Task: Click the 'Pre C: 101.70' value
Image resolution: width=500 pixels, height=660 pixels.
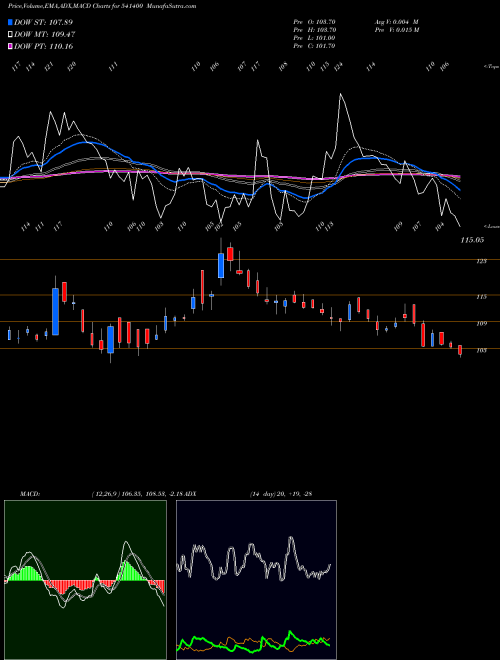Action: click(x=314, y=46)
